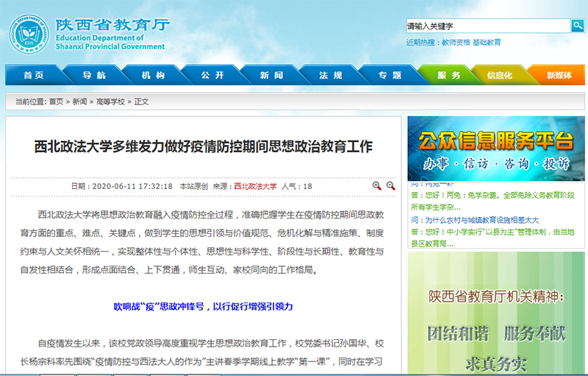The height and width of the screenshot is (376, 588).
Task: Open the yellow 信息化 tab
Action: point(500,75)
